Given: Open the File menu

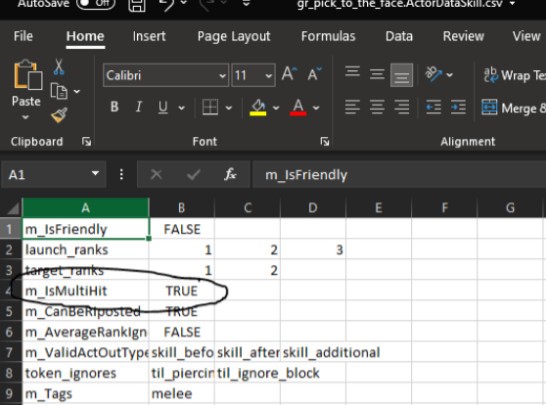Looking at the screenshot, I should tap(23, 36).
